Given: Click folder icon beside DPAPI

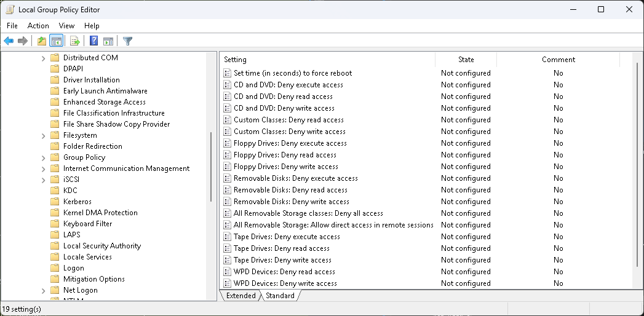Looking at the screenshot, I should coord(55,69).
